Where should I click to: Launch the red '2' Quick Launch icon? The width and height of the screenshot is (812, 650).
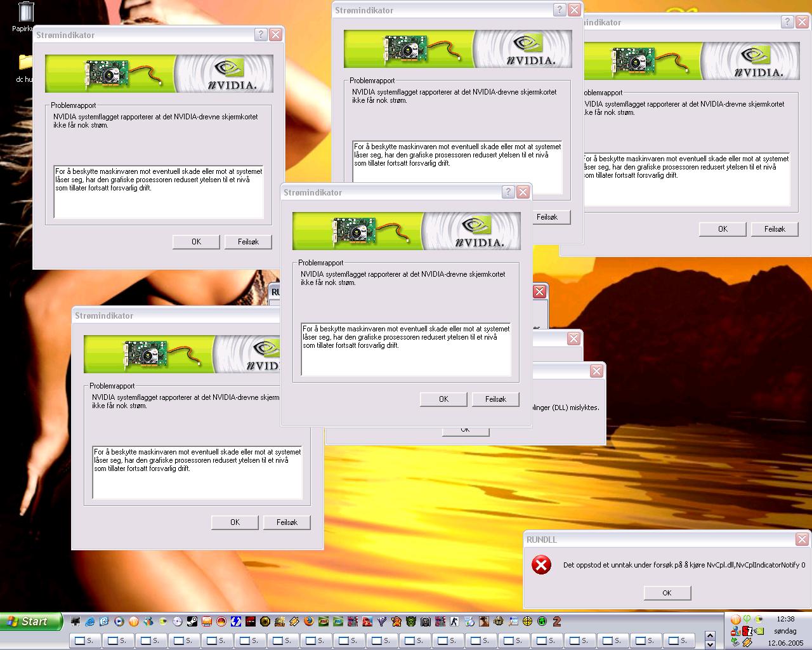pyautogui.click(x=557, y=621)
